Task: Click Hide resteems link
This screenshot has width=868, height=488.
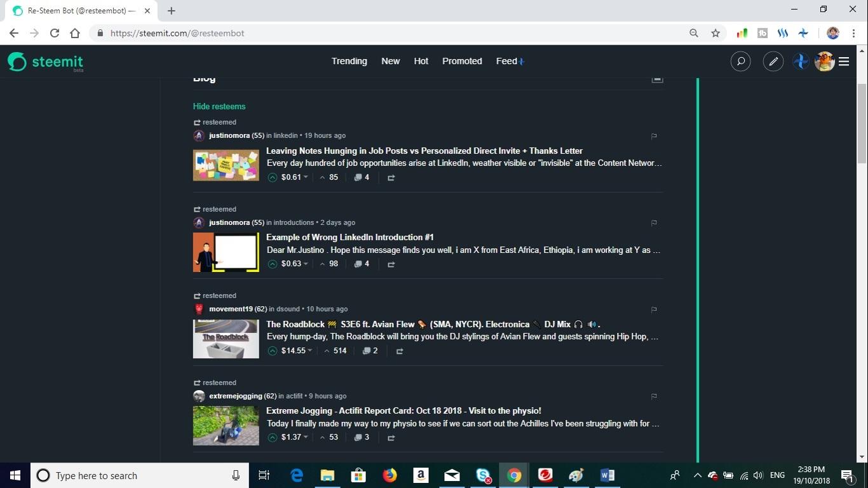Action: tap(219, 106)
